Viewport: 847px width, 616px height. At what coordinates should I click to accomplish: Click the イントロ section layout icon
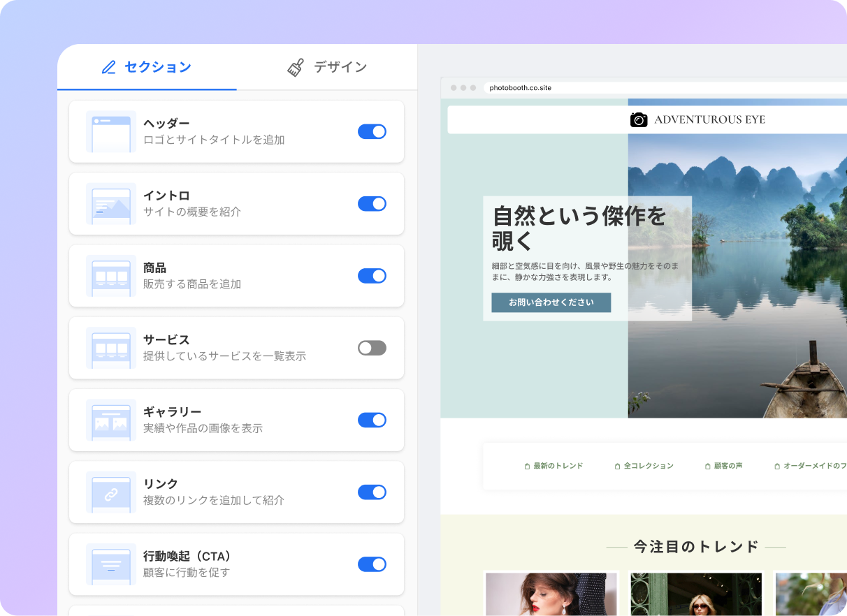pyautogui.click(x=111, y=203)
